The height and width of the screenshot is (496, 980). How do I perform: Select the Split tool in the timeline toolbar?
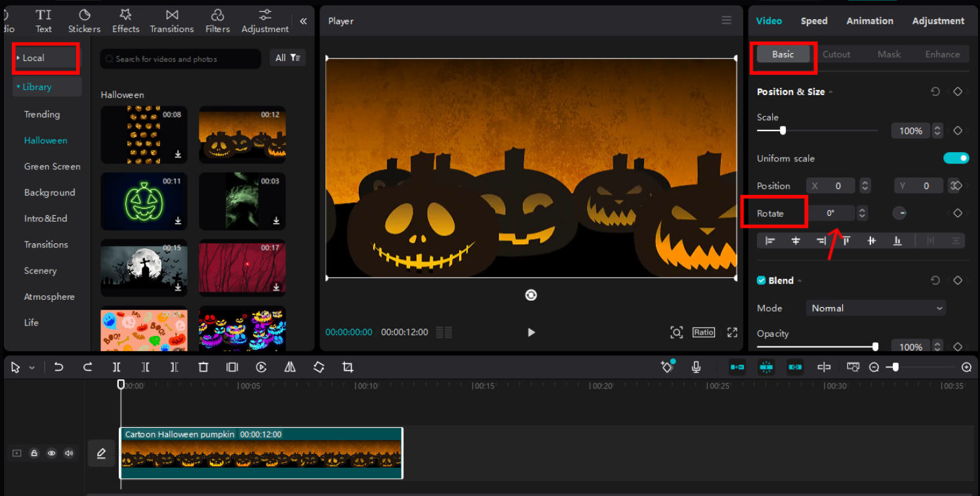pos(117,367)
